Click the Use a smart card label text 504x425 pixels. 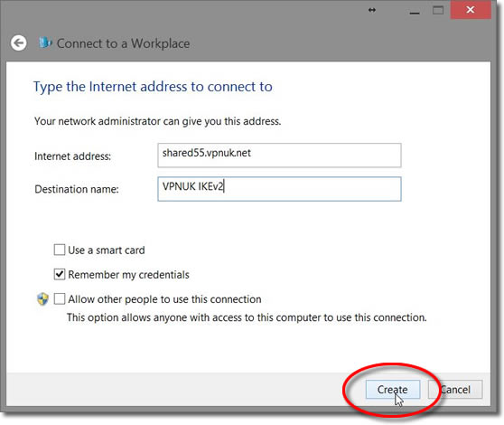(x=107, y=250)
